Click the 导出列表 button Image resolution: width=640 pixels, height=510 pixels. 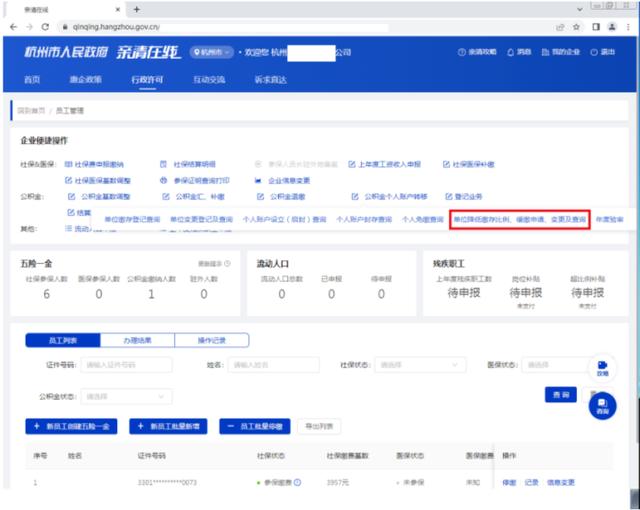(319, 426)
